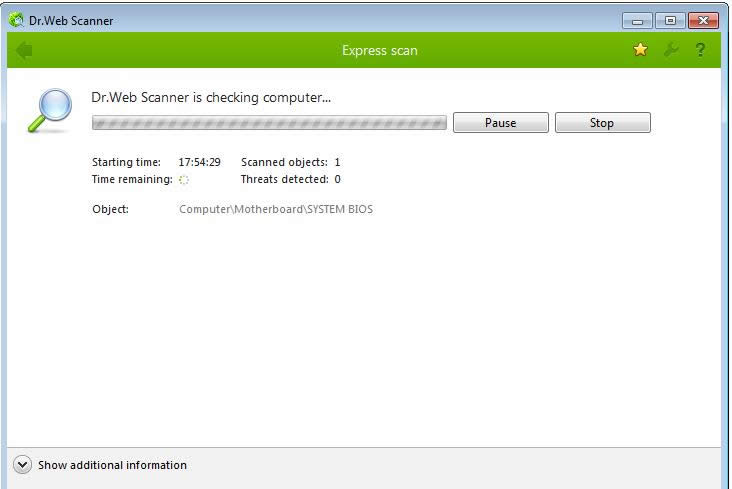Screen dimensions: 732x489
Task: Pause the running scan
Action: [500, 123]
